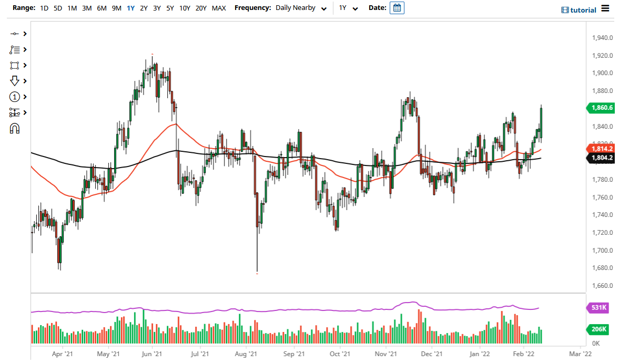Select the rectangle shape tool icon
619x364 pixels.
click(x=14, y=66)
